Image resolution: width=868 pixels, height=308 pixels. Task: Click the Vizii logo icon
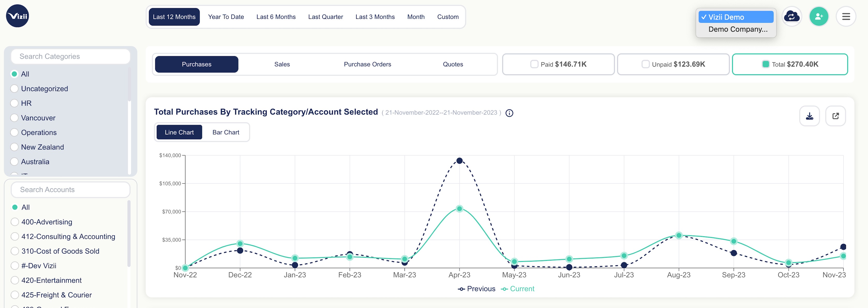(18, 16)
